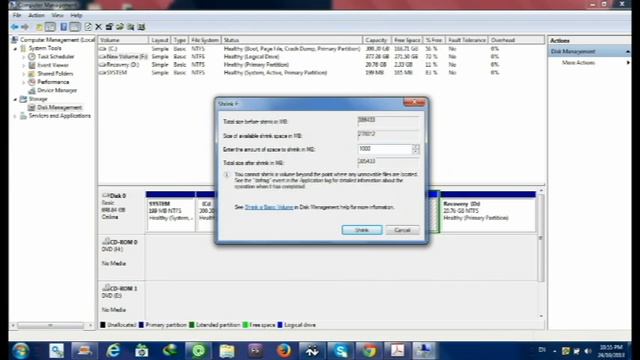640x360 pixels.
Task: Click the Disk Management icon in tree
Action: pyautogui.click(x=31, y=107)
